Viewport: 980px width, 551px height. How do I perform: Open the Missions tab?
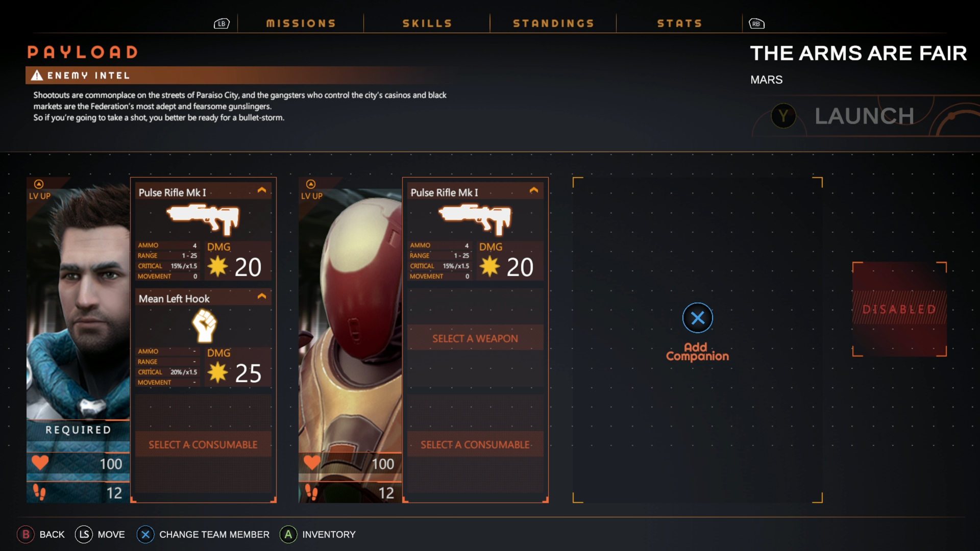301,23
